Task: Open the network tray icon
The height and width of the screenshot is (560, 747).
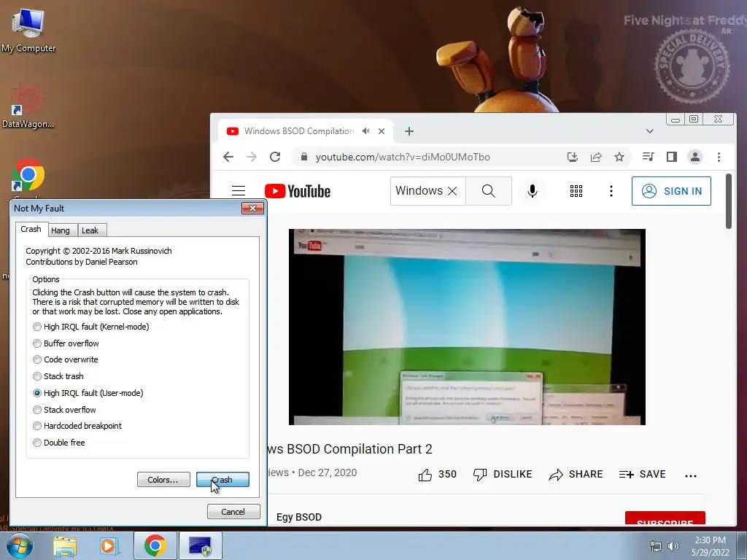Action: (x=656, y=546)
